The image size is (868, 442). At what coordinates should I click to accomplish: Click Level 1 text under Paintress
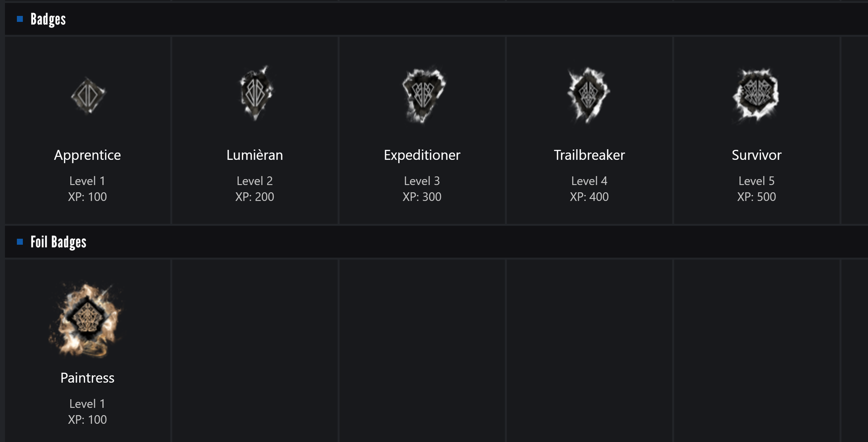point(87,404)
